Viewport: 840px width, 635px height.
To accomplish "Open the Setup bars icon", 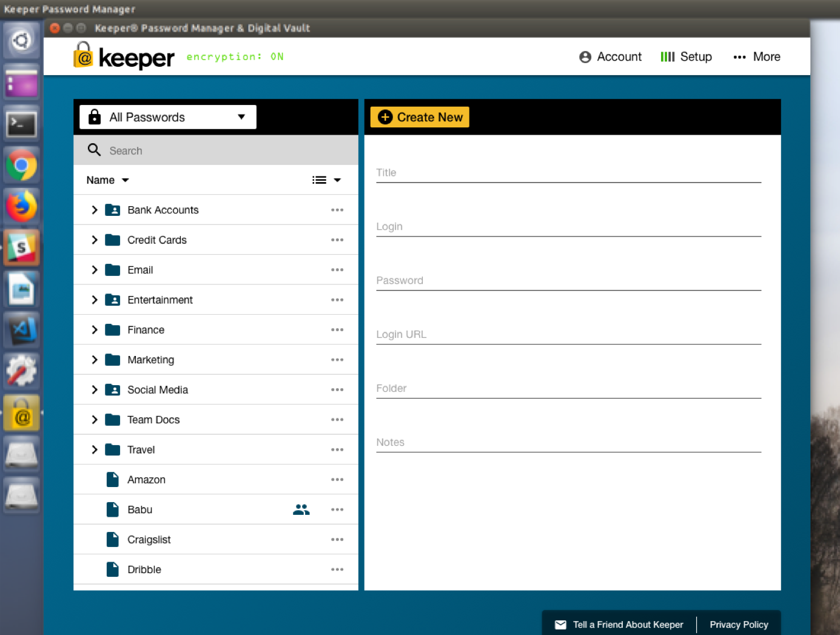I will click(667, 56).
